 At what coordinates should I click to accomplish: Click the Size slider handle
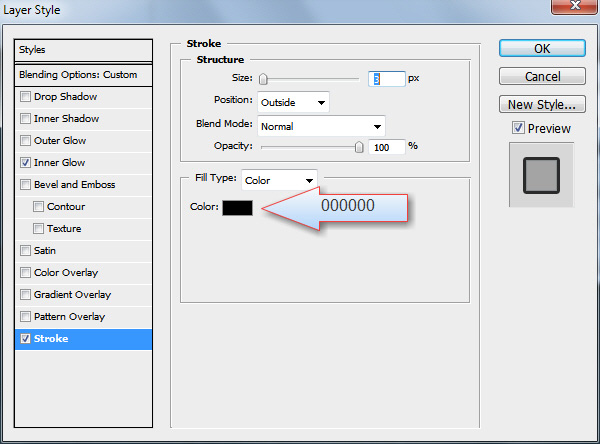(x=263, y=79)
